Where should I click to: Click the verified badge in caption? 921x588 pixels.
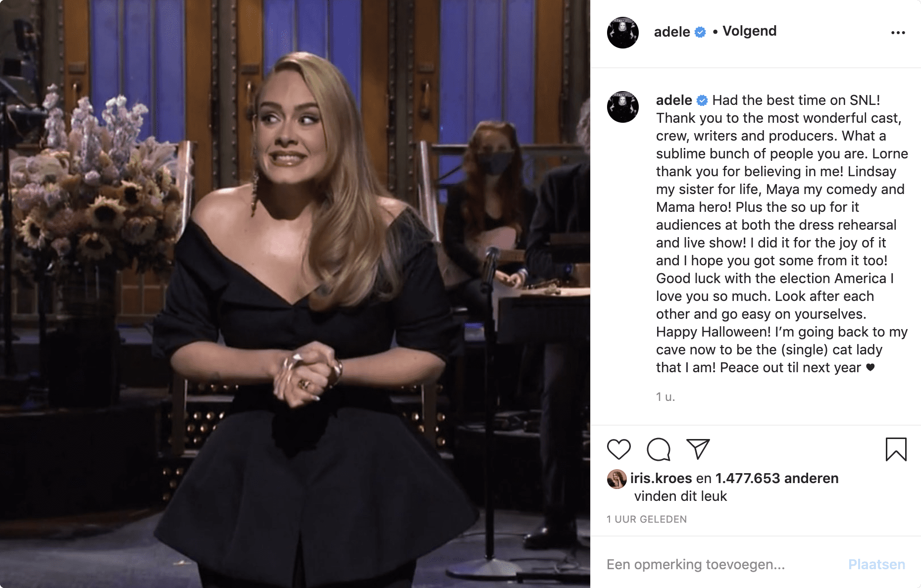pyautogui.click(x=702, y=100)
